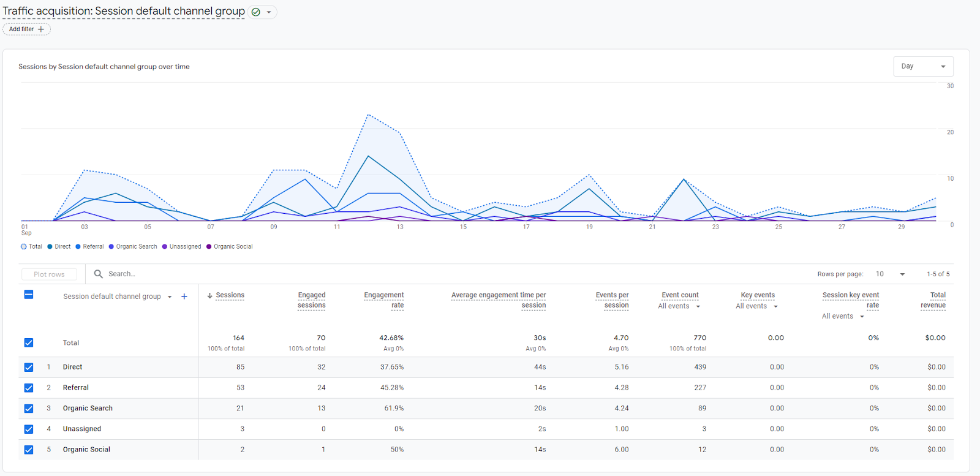Click the report title Traffic acquisition
This screenshot has height=476, width=980.
point(124,11)
